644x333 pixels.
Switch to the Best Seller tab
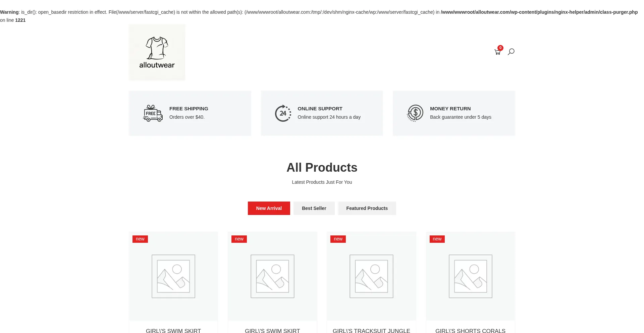pos(314,208)
